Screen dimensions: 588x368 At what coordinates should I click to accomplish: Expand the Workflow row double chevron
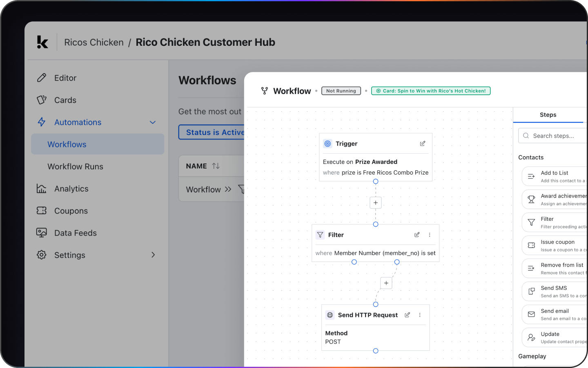[228, 189]
